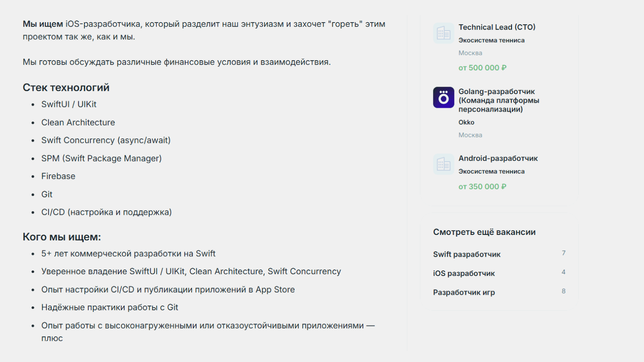Open the Golang-разработчик vacancy link
The image size is (644, 362).
click(x=499, y=100)
